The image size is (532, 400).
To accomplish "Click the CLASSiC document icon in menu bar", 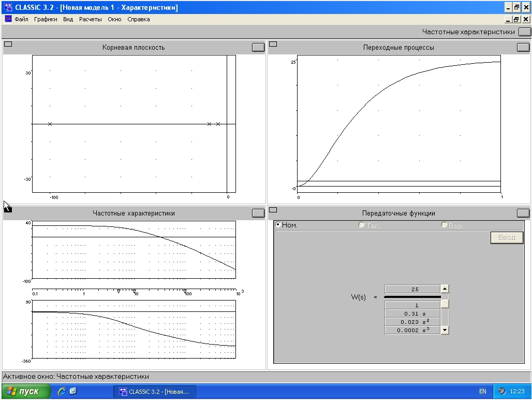I will tap(8, 19).
